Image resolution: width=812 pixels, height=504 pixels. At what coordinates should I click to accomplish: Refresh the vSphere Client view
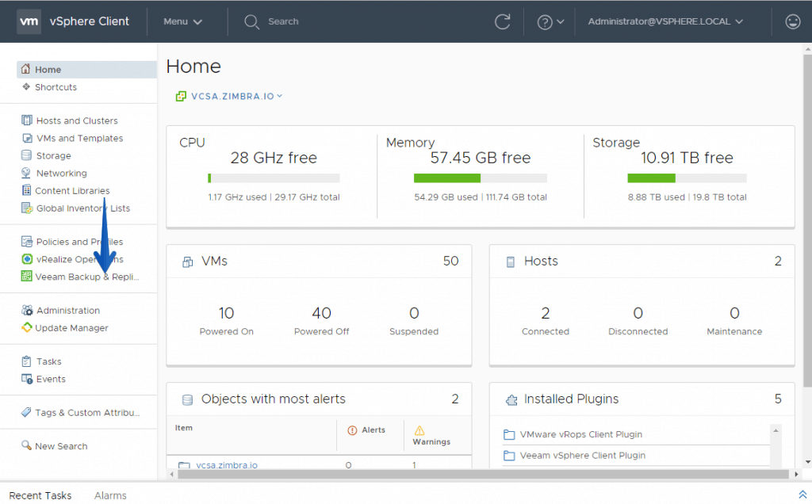[x=502, y=21]
